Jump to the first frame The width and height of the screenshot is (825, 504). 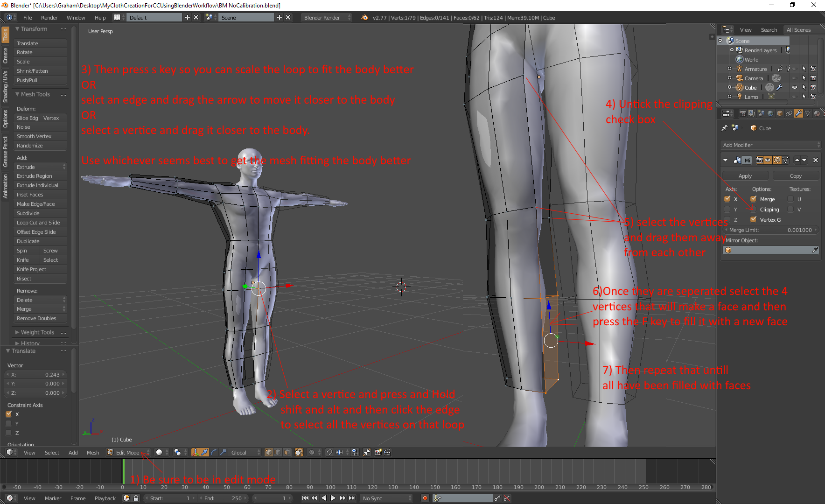tap(305, 498)
